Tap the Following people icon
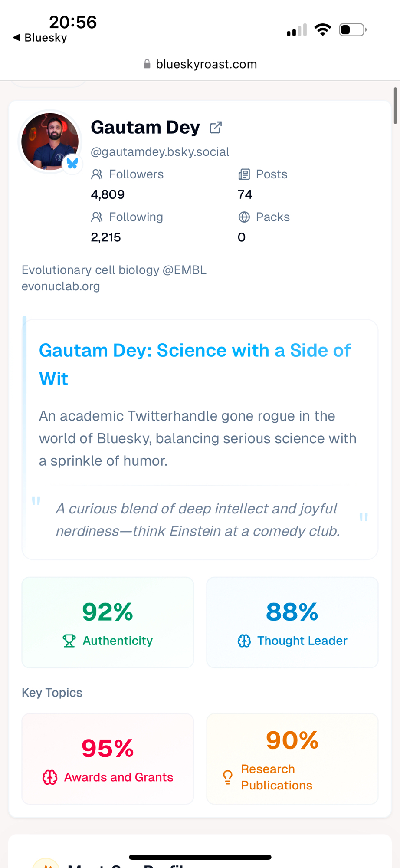The height and width of the screenshot is (868, 400). coord(97,217)
